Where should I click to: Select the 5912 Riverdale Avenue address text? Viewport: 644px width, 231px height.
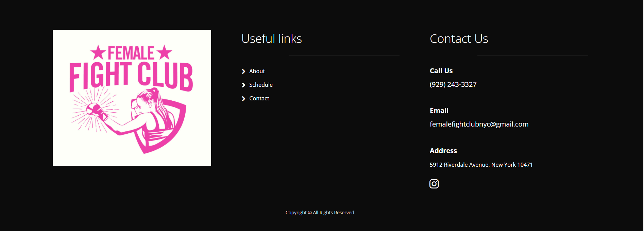[481, 165]
